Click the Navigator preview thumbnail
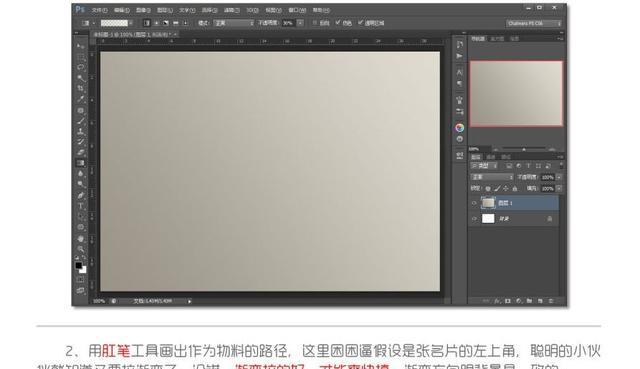 pyautogui.click(x=516, y=93)
